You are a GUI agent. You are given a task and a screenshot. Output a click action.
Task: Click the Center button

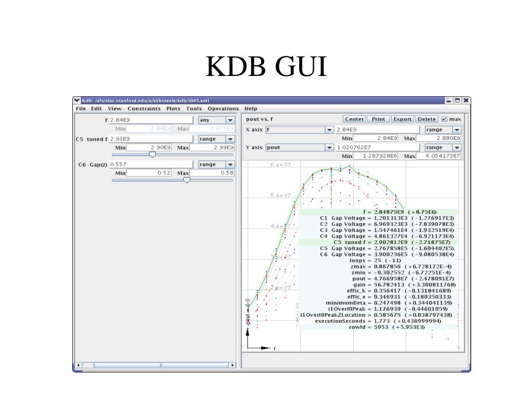(354, 119)
